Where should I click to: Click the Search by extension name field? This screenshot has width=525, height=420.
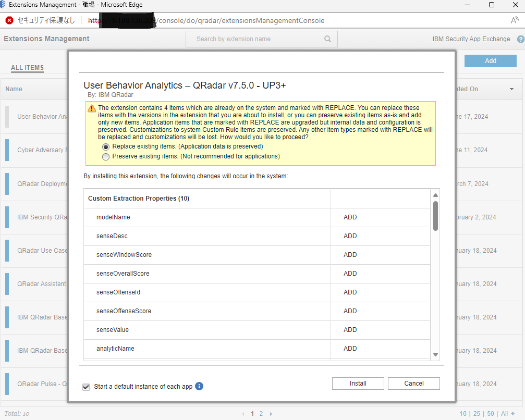pos(262,39)
